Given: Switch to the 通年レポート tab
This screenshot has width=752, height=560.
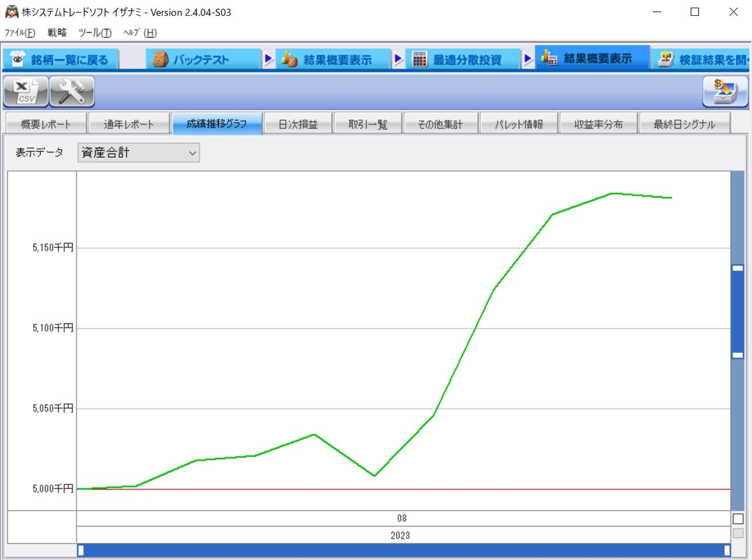Looking at the screenshot, I should 129,124.
